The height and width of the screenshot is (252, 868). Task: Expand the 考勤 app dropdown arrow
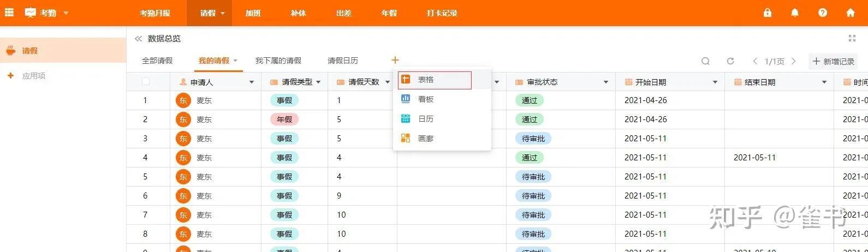point(66,13)
